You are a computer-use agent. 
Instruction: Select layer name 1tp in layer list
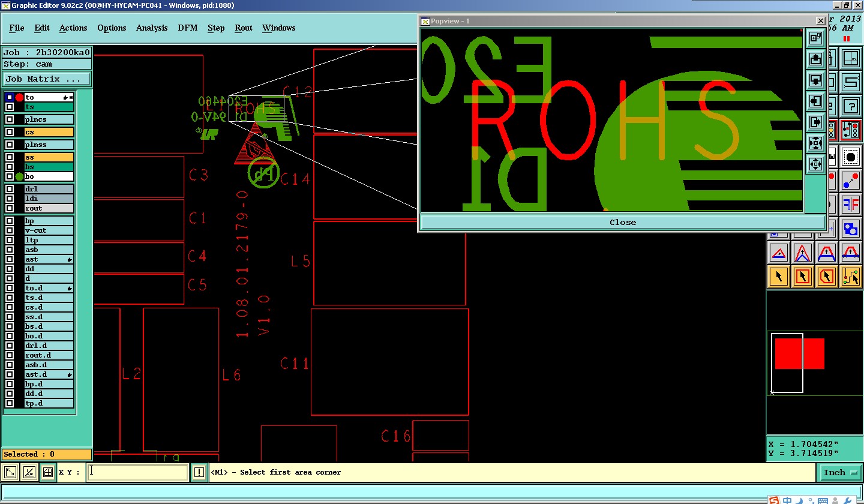tap(49, 240)
